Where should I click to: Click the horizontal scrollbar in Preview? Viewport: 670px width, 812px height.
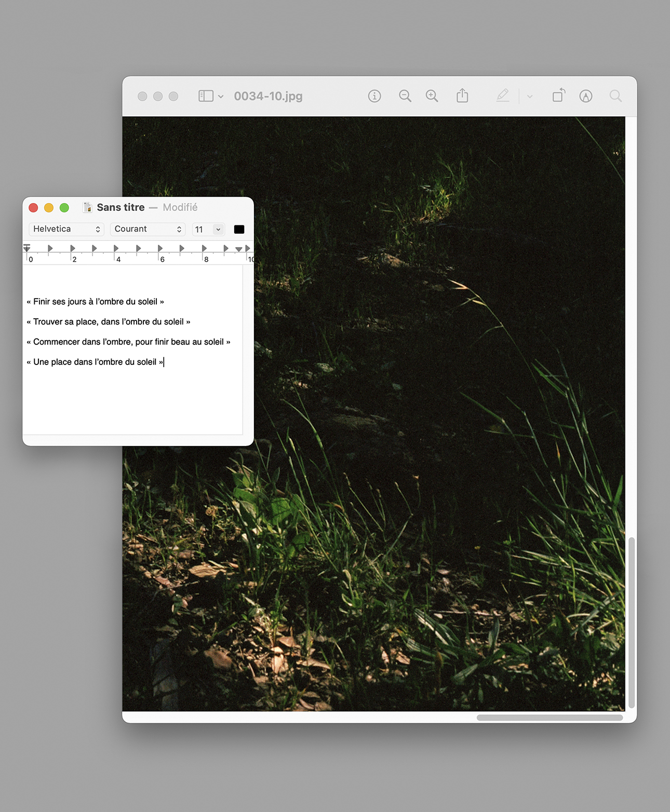(550, 718)
